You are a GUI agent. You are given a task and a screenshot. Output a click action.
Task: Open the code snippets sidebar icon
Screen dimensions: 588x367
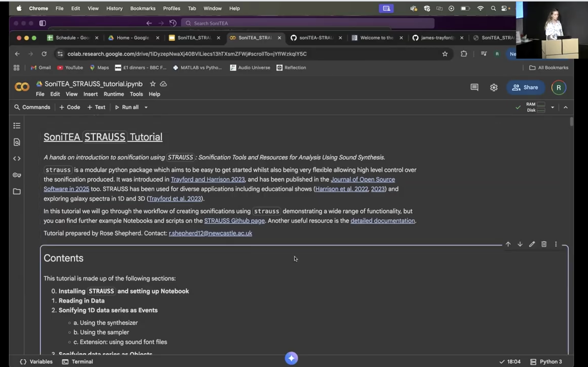(x=17, y=159)
